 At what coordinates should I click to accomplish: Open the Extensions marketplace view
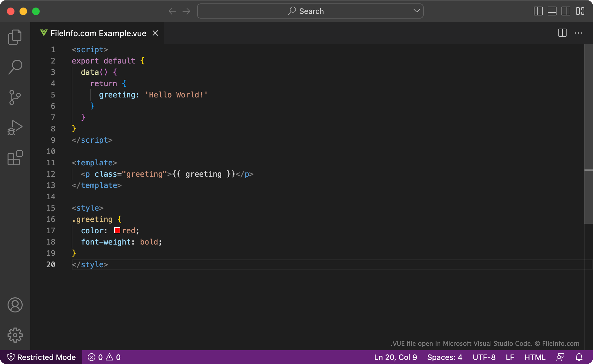15,158
